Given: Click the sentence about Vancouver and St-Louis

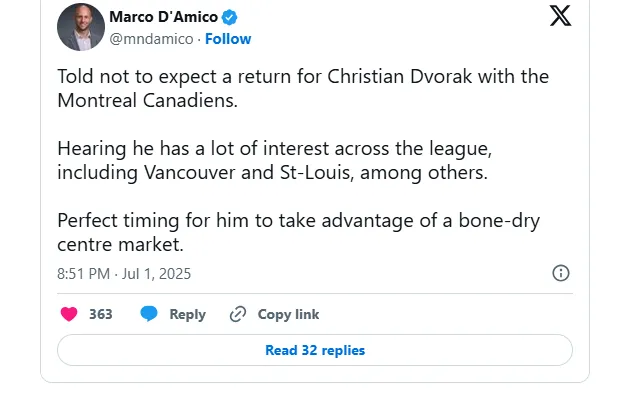Looking at the screenshot, I should click(x=275, y=161).
